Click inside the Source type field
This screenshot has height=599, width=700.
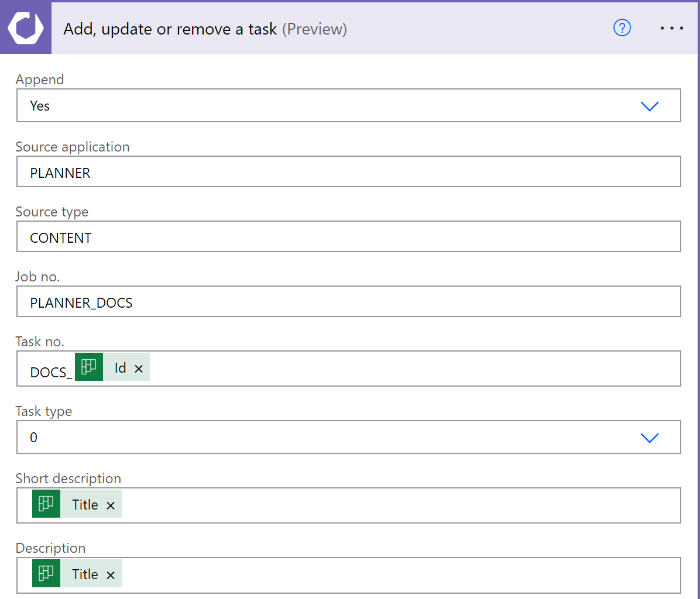point(348,237)
